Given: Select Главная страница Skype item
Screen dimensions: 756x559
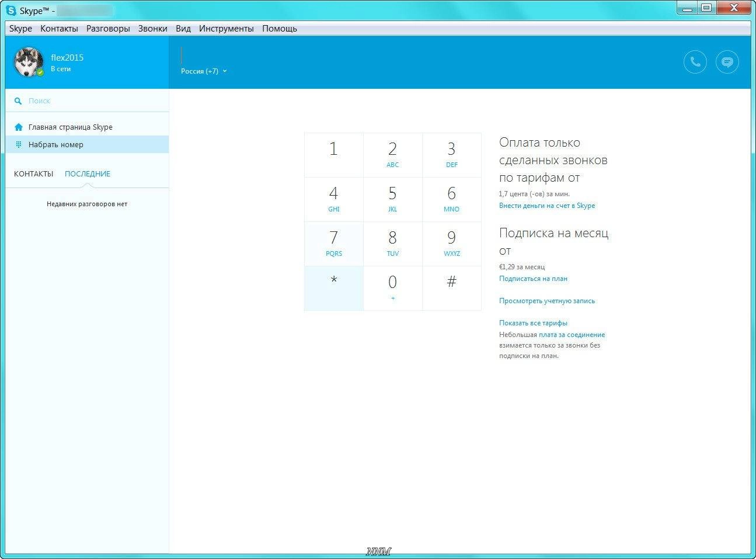Looking at the screenshot, I should [x=87, y=127].
